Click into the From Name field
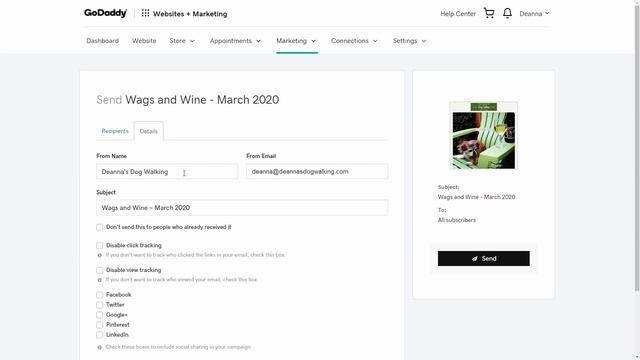The height and width of the screenshot is (360, 640). pyautogui.click(x=167, y=172)
